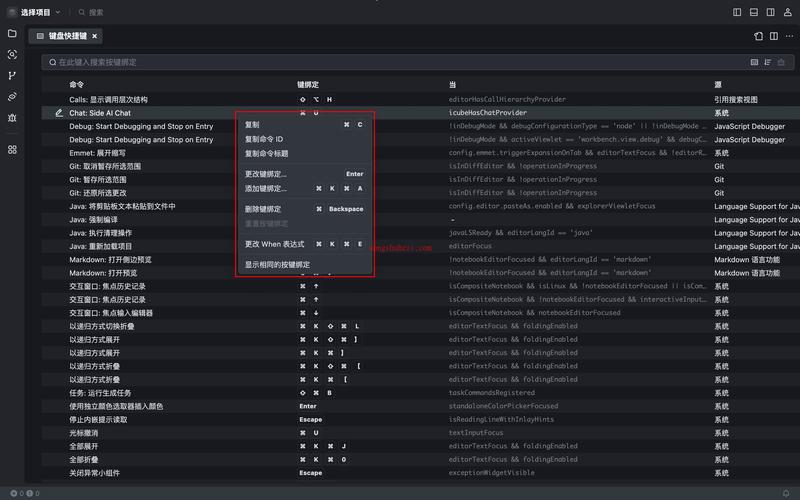This screenshot has width=800, height=500.
Task: Toggle the bottom panel layout
Action: [x=754, y=12]
